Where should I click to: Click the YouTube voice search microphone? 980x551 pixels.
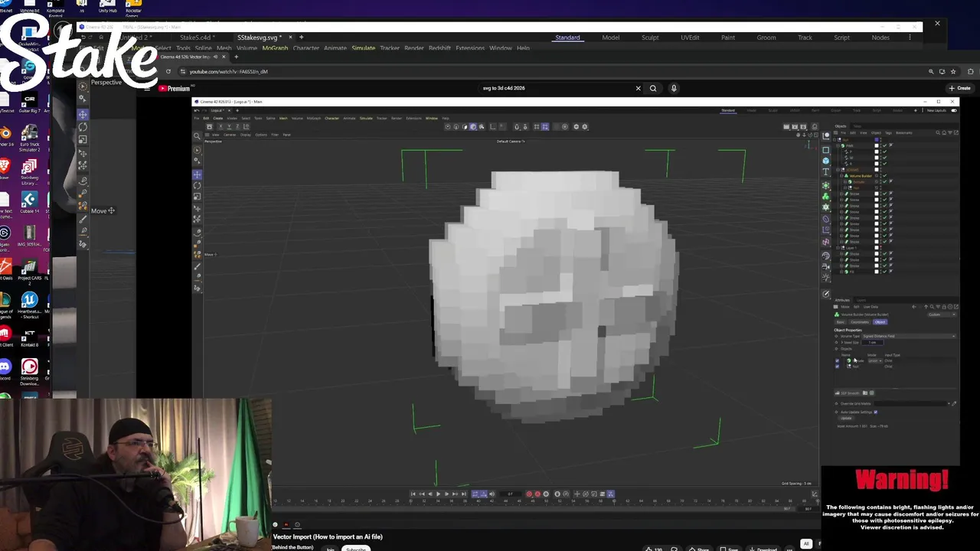click(x=674, y=88)
